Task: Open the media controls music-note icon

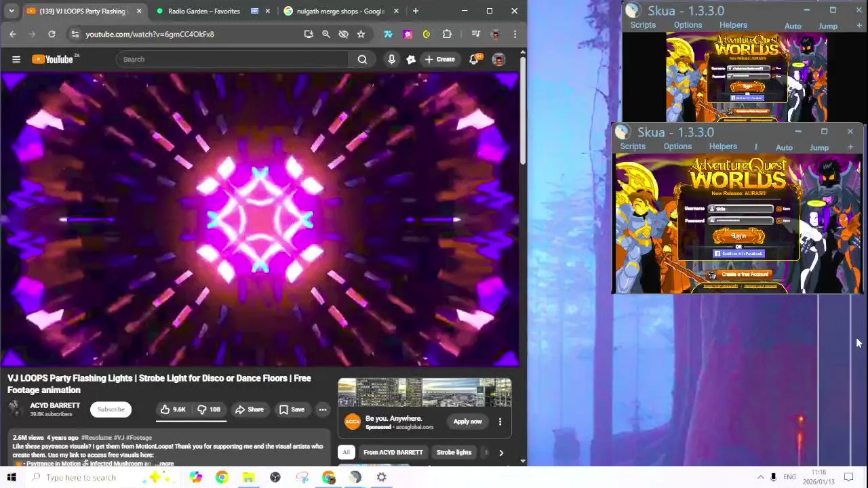Action: pyautogui.click(x=475, y=34)
